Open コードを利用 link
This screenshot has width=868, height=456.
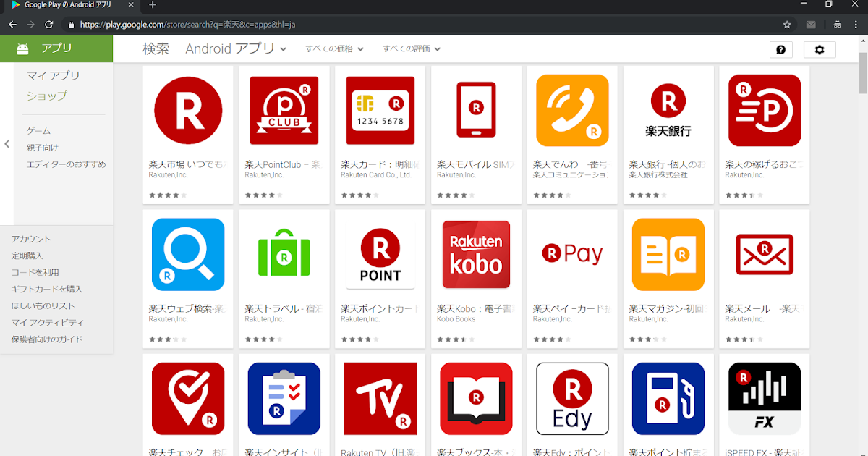(35, 272)
